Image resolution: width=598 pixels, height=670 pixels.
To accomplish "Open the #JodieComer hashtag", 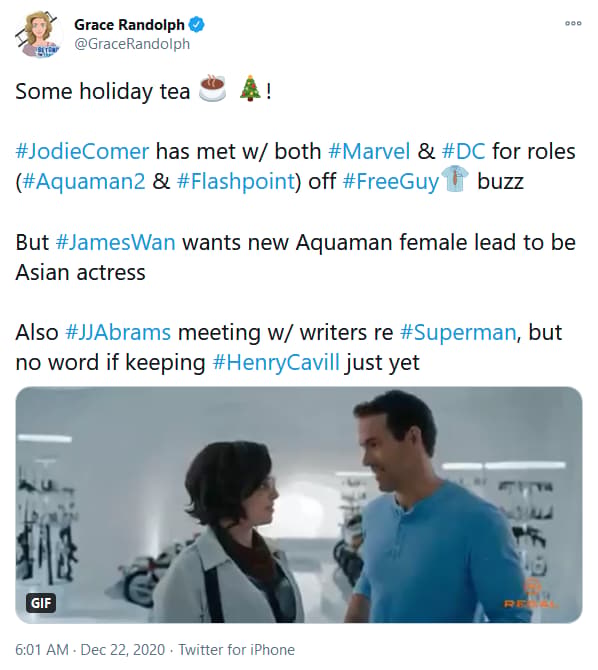I will 82,151.
